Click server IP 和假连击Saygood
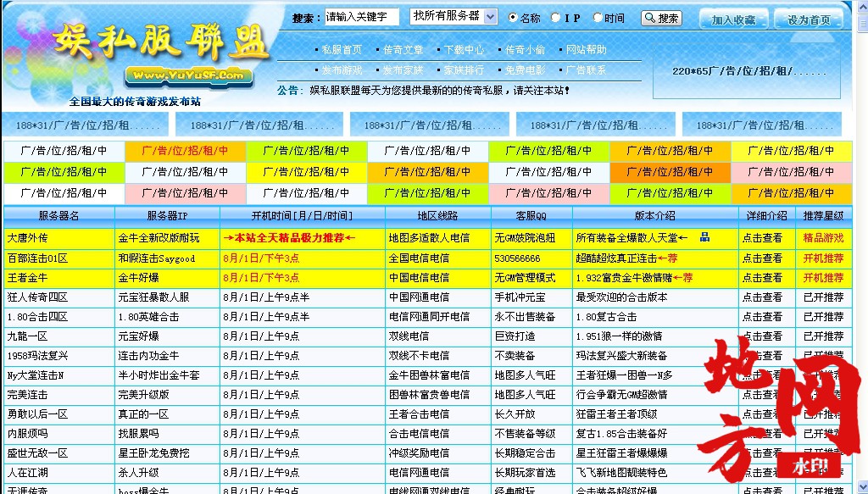Viewport: 868px width, 494px height. click(x=157, y=258)
